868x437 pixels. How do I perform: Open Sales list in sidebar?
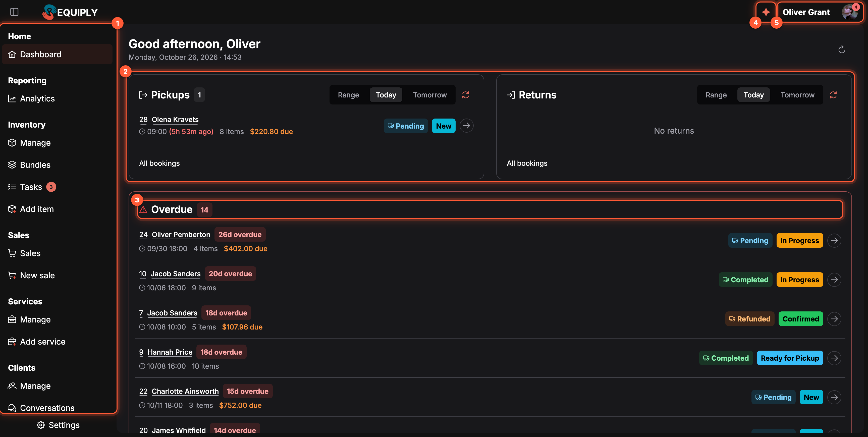coord(57,253)
